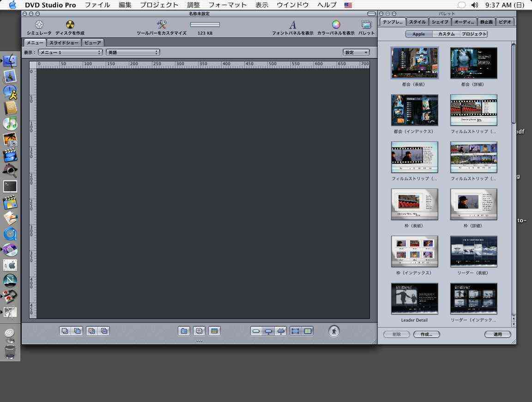This screenshot has width=532, height=402.
Task: Click the palette vertical scrollbar thumb
Action: click(514, 84)
